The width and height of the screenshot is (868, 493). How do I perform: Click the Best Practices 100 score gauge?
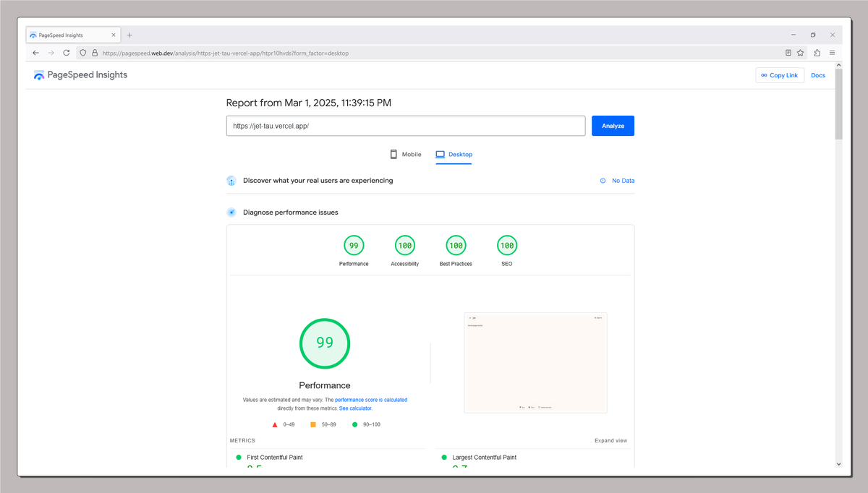[456, 246]
